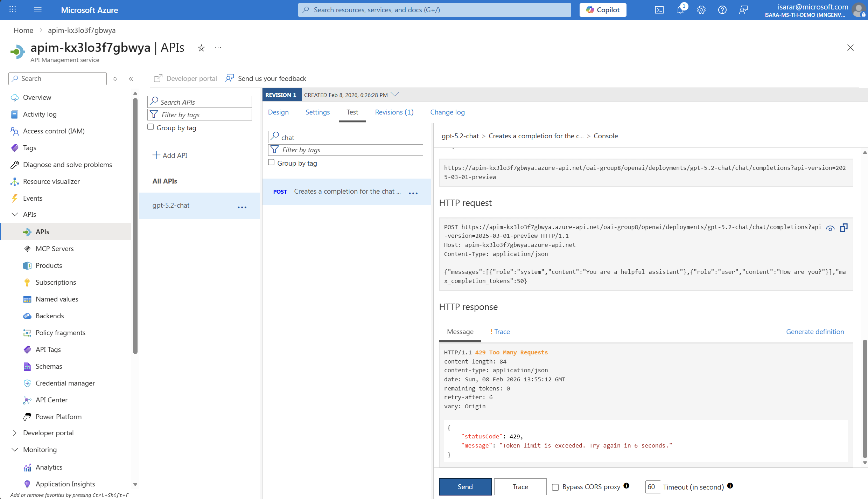This screenshot has width=868, height=499.
Task: Open the more actions ellipsis beside title
Action: pos(218,48)
